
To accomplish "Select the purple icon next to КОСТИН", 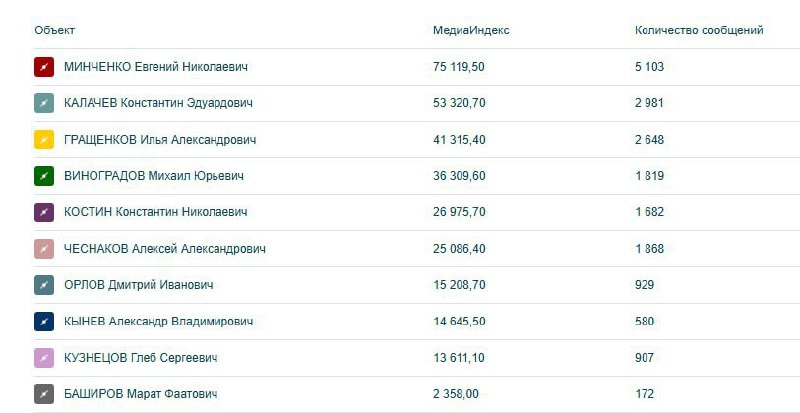I will [x=44, y=212].
